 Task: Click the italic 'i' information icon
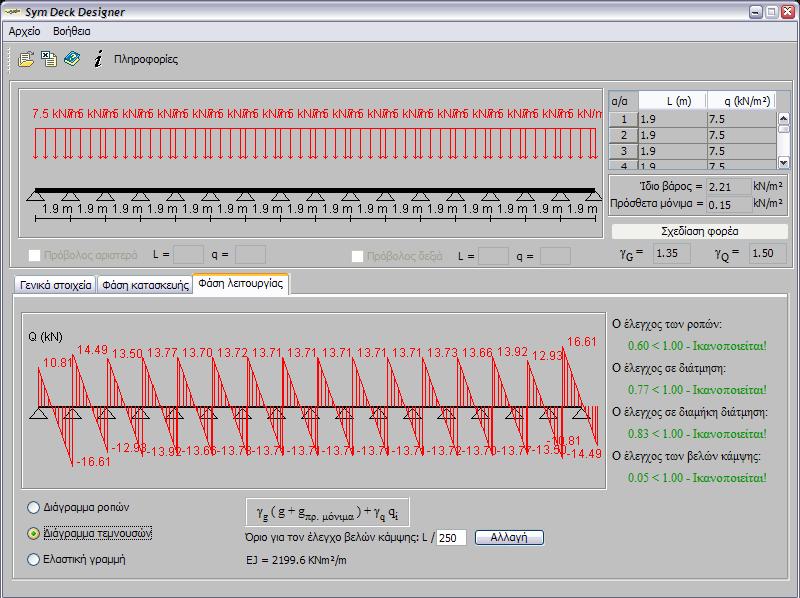[98, 59]
